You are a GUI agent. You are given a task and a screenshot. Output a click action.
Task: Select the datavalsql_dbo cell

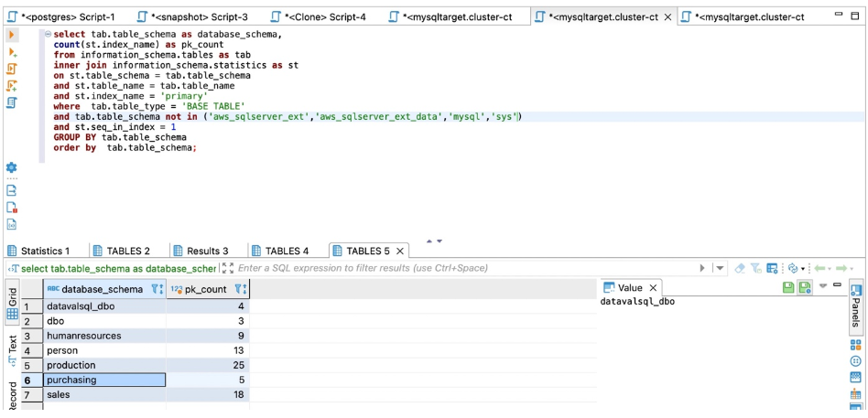tap(104, 305)
